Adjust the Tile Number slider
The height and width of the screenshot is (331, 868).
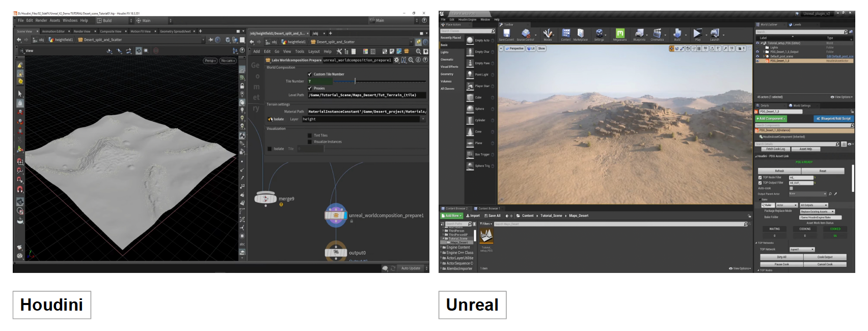tap(355, 81)
